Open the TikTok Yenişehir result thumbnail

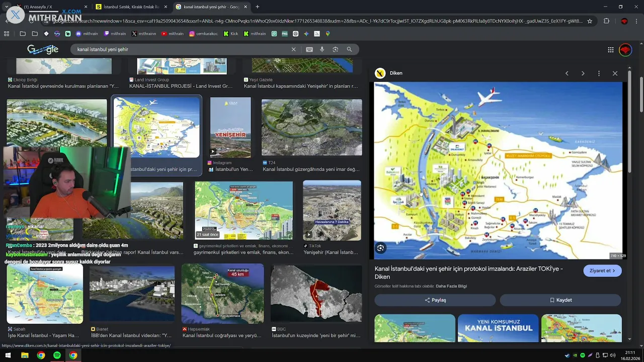(332, 210)
